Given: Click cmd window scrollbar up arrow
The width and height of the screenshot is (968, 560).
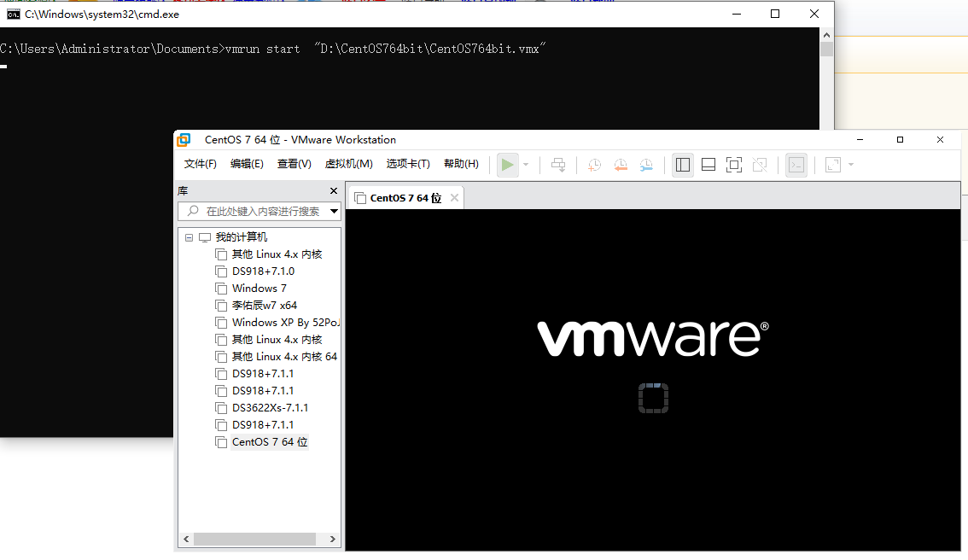Looking at the screenshot, I should click(826, 35).
